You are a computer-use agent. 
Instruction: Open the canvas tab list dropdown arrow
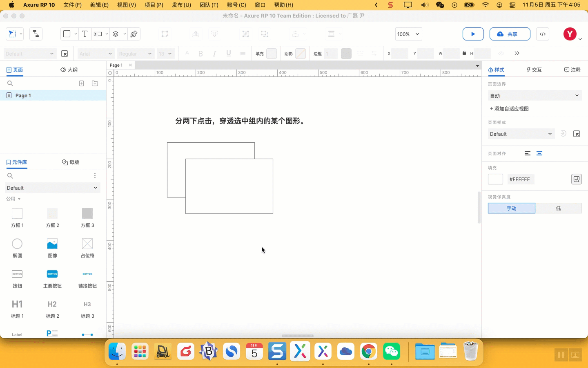pyautogui.click(x=477, y=65)
